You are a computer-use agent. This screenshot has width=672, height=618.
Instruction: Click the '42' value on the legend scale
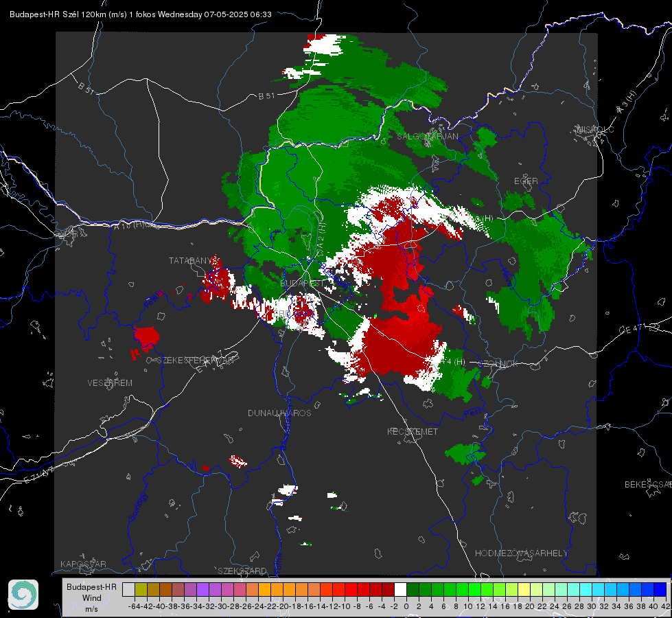point(666,606)
